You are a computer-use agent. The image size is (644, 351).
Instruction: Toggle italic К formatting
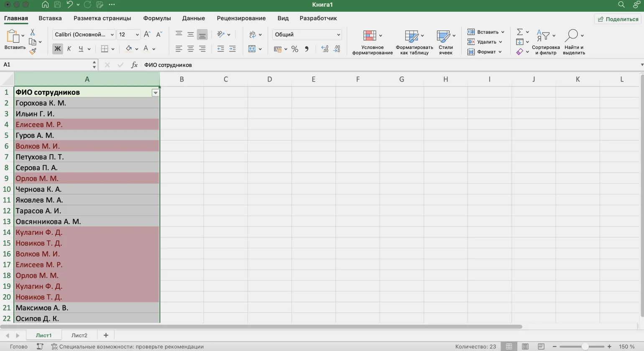[69, 49]
